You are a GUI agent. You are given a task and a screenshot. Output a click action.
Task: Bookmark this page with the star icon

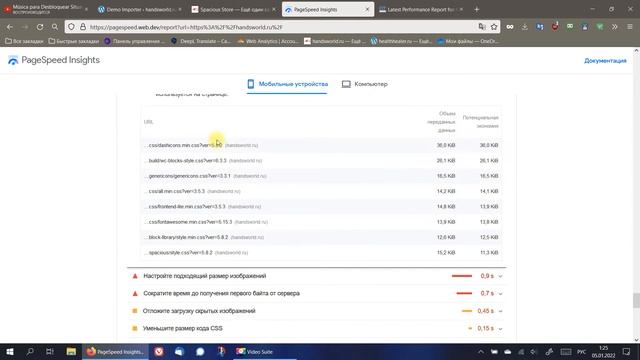coord(494,27)
